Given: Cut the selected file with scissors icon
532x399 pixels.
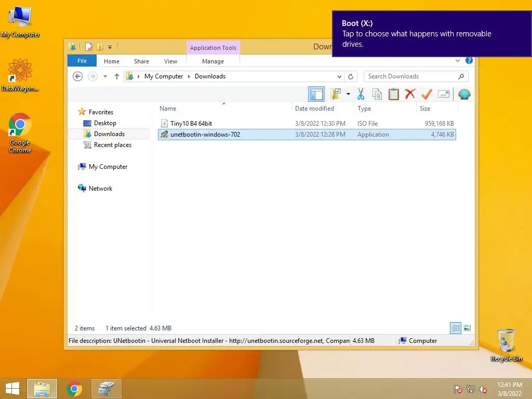Looking at the screenshot, I should pyautogui.click(x=361, y=94).
